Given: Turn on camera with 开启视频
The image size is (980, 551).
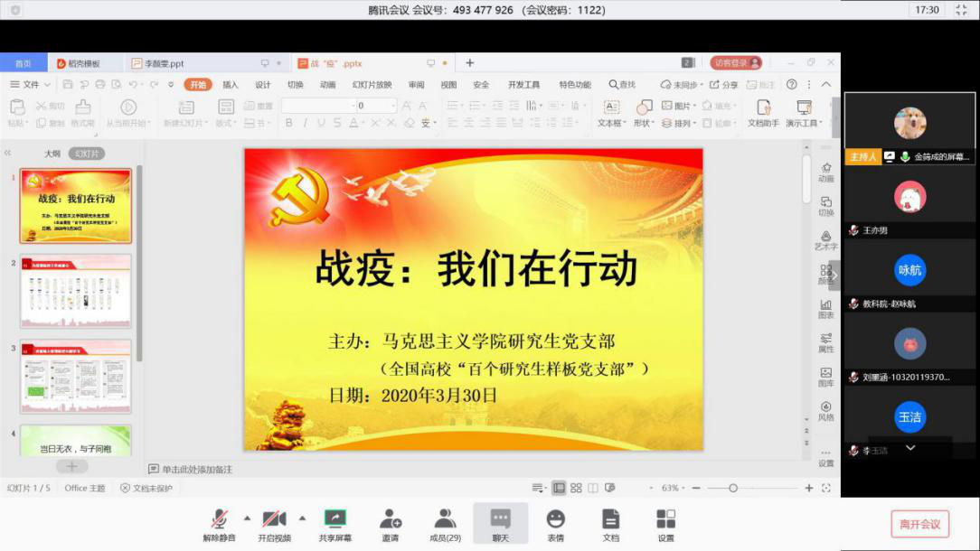Looking at the screenshot, I should point(274,525).
